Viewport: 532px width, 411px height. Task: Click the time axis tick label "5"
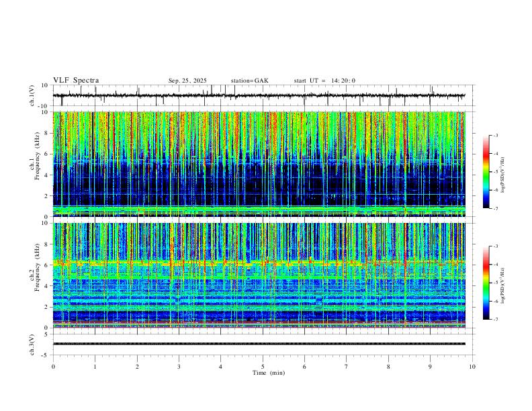click(x=263, y=367)
